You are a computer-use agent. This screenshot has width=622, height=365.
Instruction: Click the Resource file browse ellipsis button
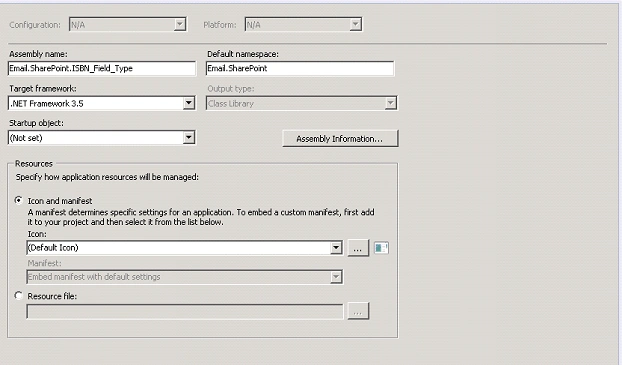pos(358,311)
